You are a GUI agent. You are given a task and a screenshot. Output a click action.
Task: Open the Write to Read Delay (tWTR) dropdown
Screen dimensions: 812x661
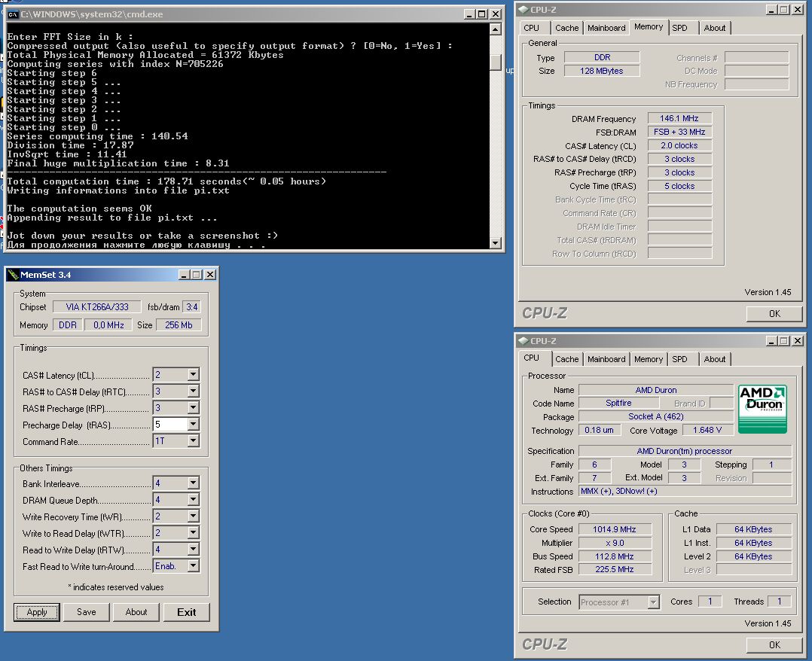pyautogui.click(x=193, y=532)
